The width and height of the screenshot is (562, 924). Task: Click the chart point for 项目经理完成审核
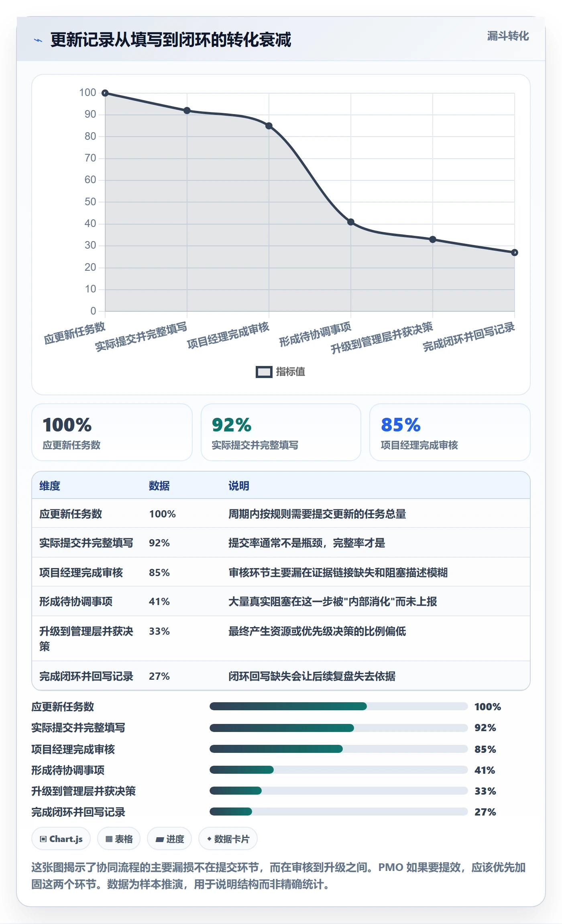[x=269, y=126]
